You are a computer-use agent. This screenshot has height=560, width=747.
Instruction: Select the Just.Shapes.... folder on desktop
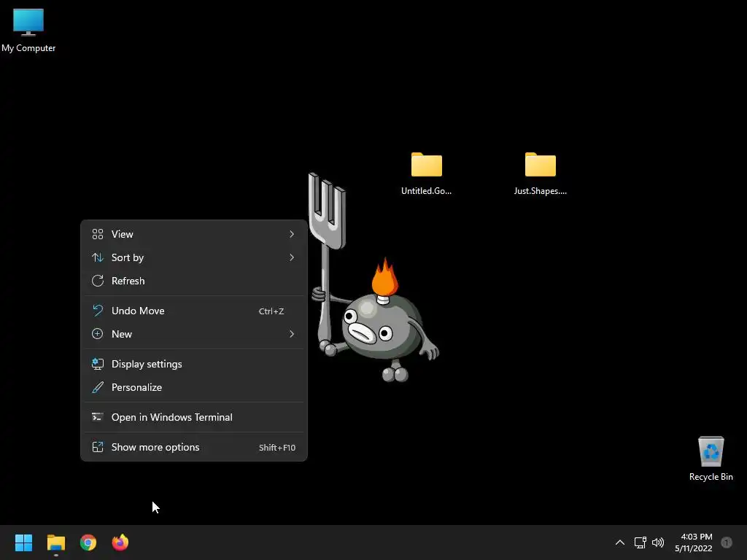[541, 174]
